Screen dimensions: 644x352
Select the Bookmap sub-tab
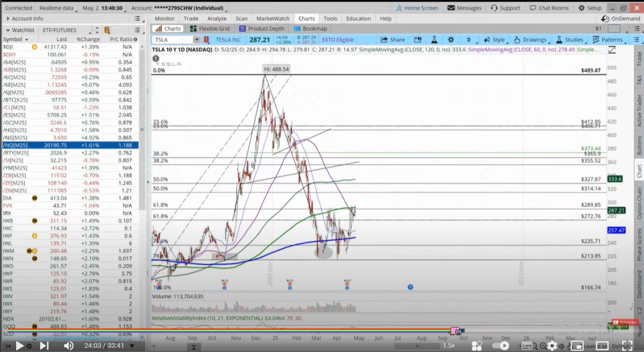coord(311,29)
